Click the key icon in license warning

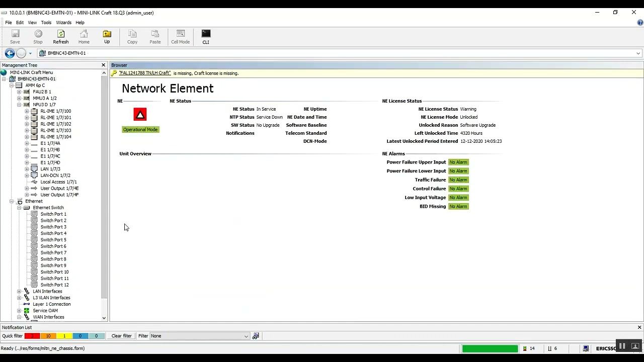coord(114,73)
